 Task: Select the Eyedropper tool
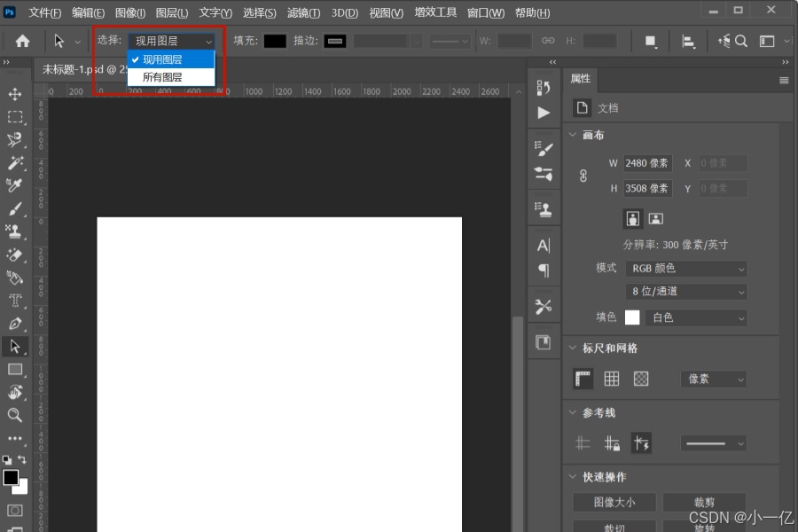coord(15,185)
